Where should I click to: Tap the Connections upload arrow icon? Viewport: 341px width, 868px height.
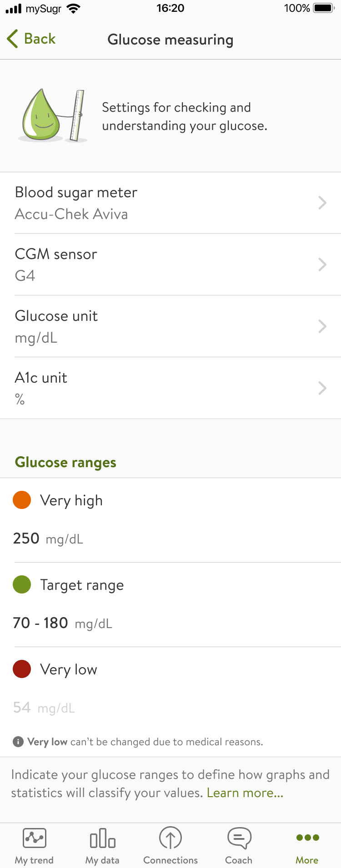coord(170,838)
